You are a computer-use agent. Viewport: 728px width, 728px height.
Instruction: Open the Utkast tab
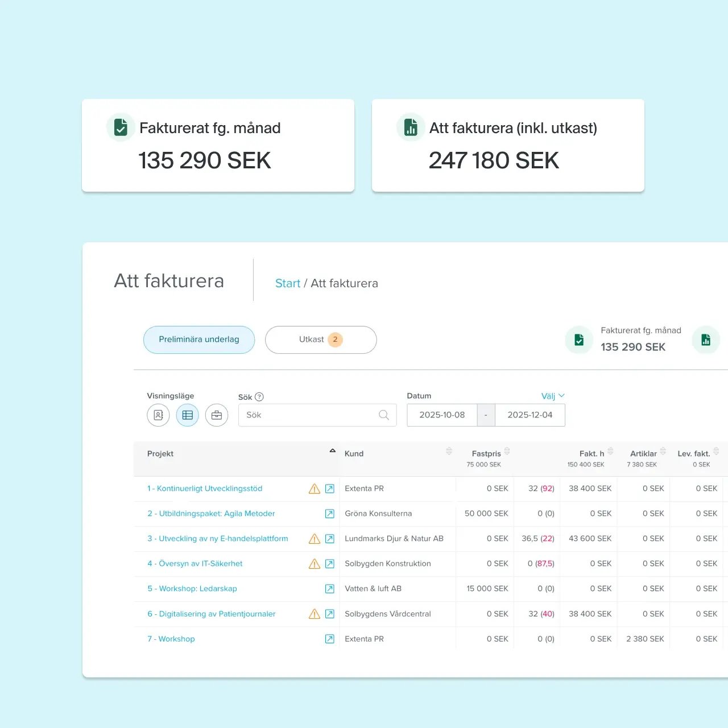pos(321,340)
